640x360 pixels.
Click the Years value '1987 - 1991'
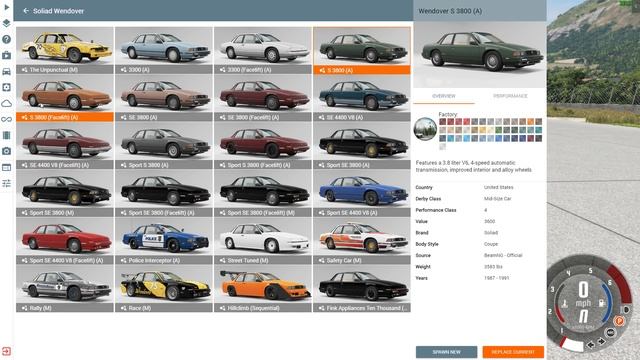[x=496, y=278]
